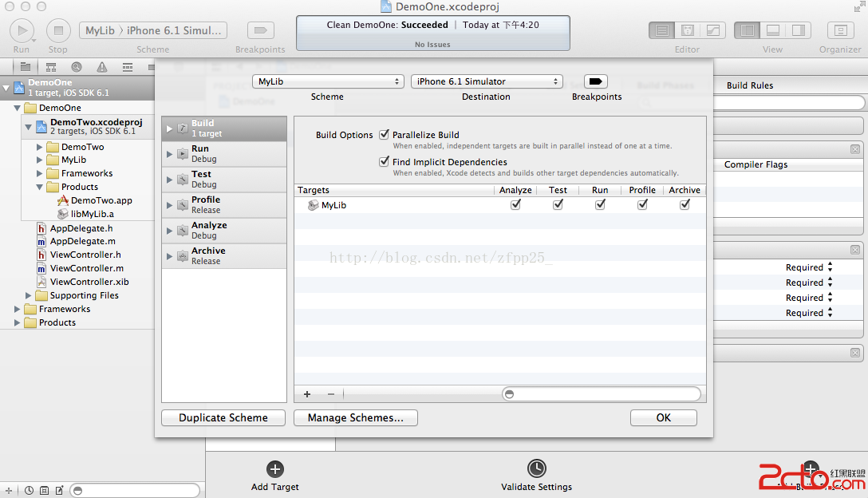The width and height of the screenshot is (868, 498).
Task: Show the project navigator folder icon
Action: tap(26, 67)
